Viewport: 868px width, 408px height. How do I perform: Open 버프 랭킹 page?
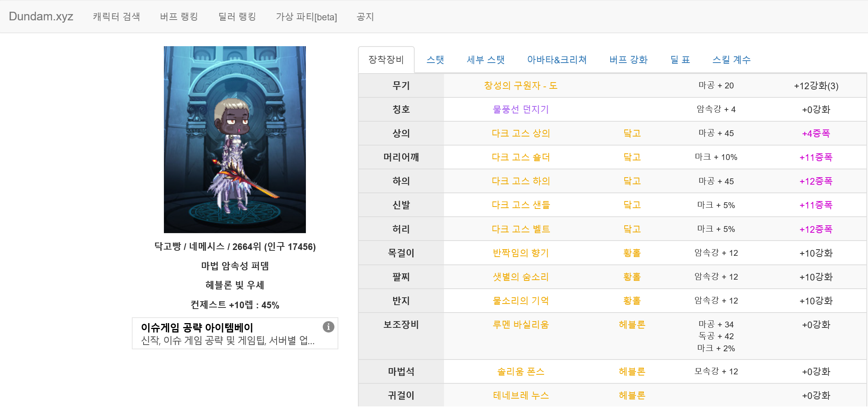179,16
